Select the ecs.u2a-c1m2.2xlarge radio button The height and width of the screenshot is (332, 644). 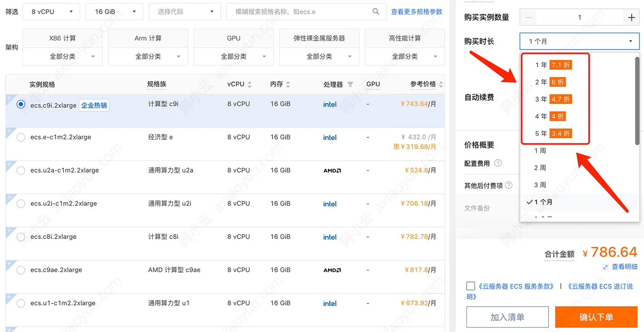coord(21,170)
